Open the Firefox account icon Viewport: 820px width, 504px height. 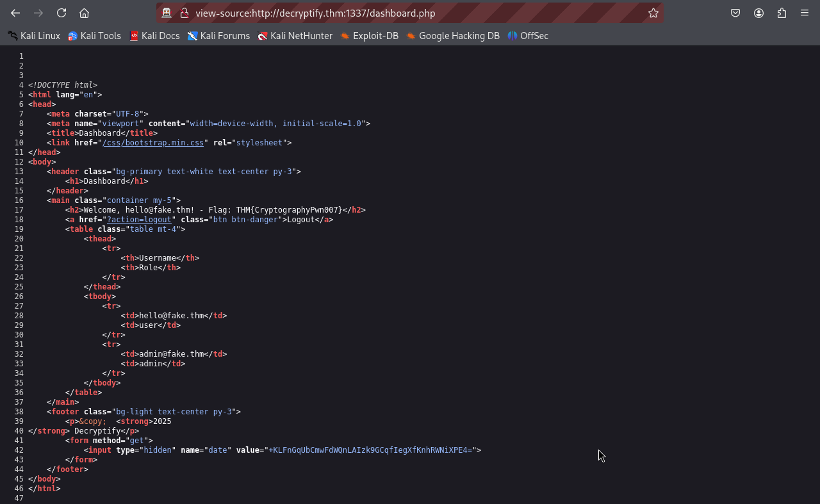pos(758,13)
